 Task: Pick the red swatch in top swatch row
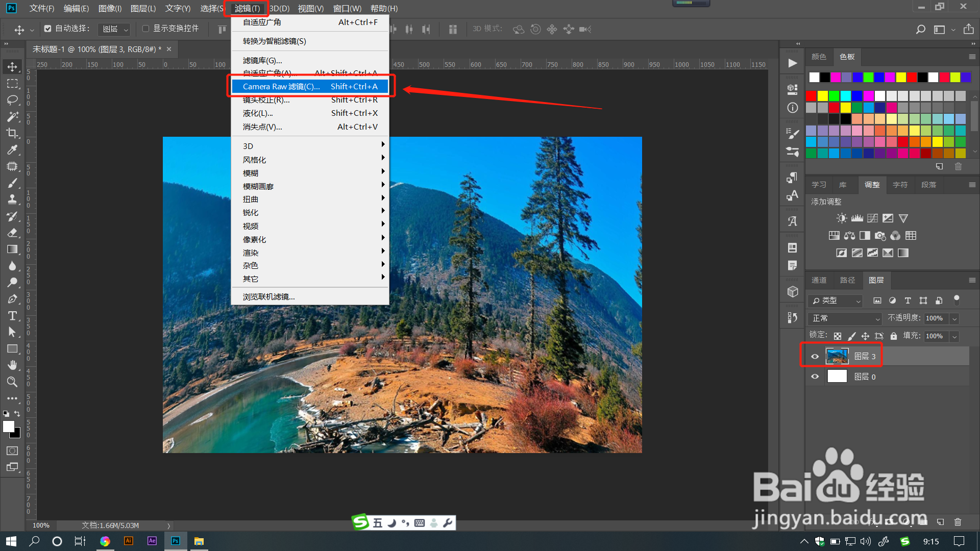click(x=912, y=77)
